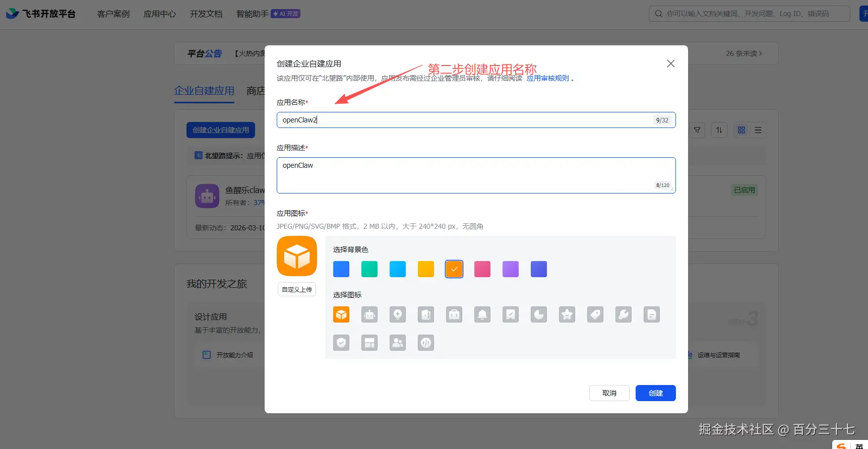Click the 飞书开放平台 logo
Viewport: 868px width, 449px height.
pyautogui.click(x=41, y=14)
